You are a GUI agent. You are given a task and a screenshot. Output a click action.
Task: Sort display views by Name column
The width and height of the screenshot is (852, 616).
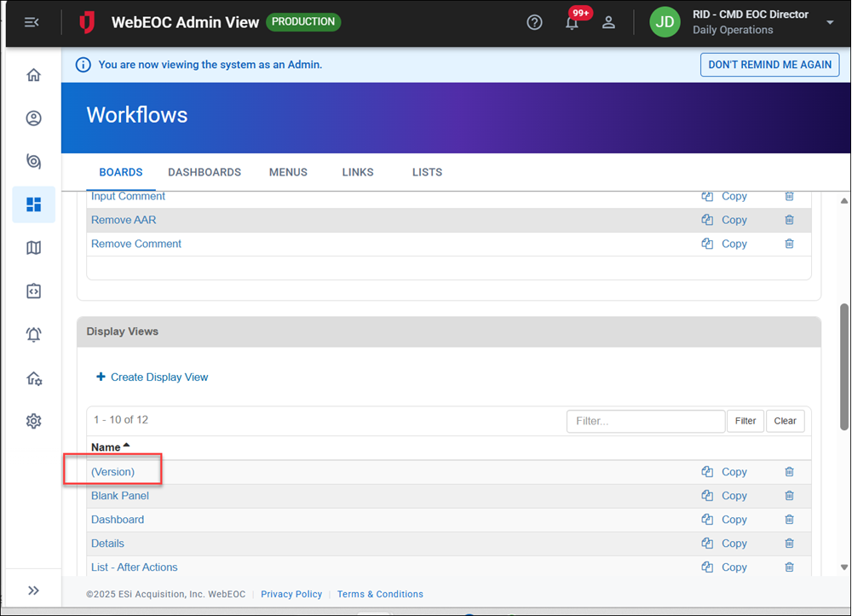point(106,447)
